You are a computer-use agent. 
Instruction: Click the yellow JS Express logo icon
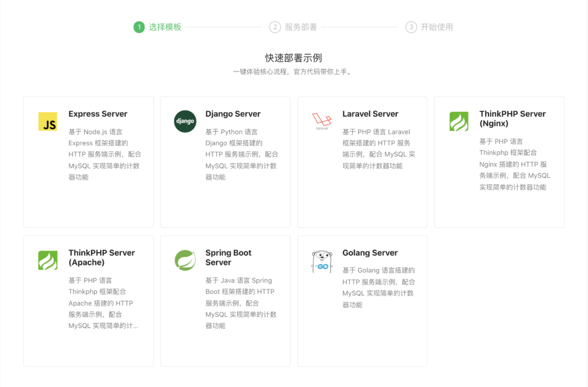pyautogui.click(x=47, y=121)
